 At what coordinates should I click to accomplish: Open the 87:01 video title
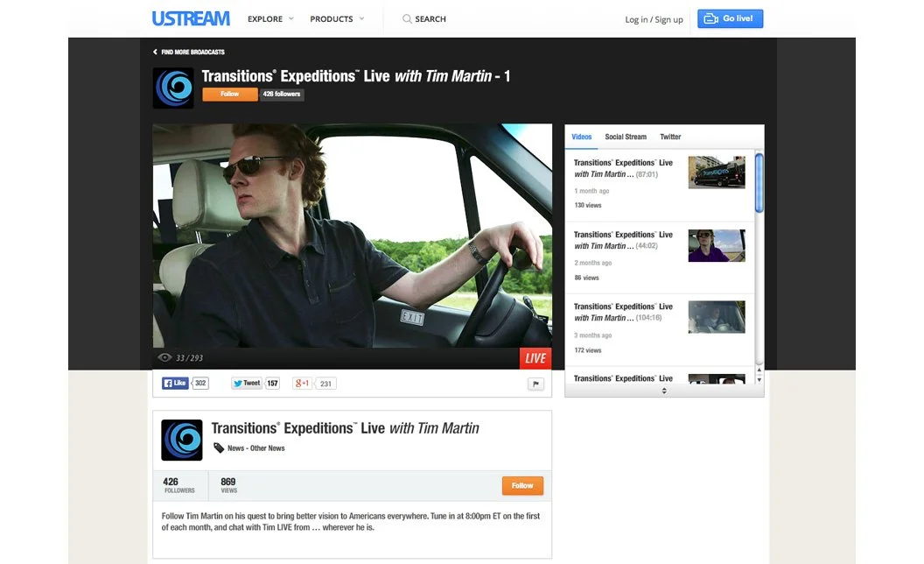click(x=624, y=168)
